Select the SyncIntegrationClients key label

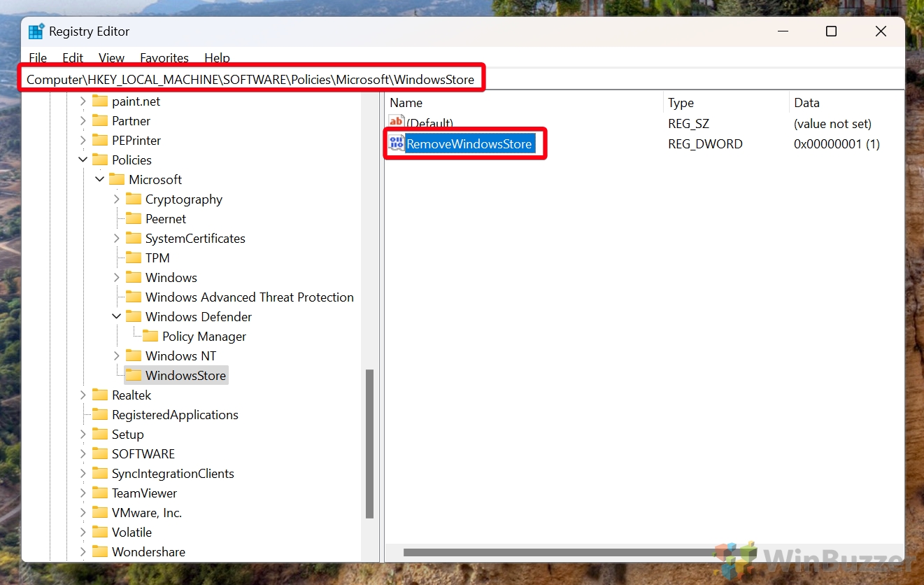(173, 474)
